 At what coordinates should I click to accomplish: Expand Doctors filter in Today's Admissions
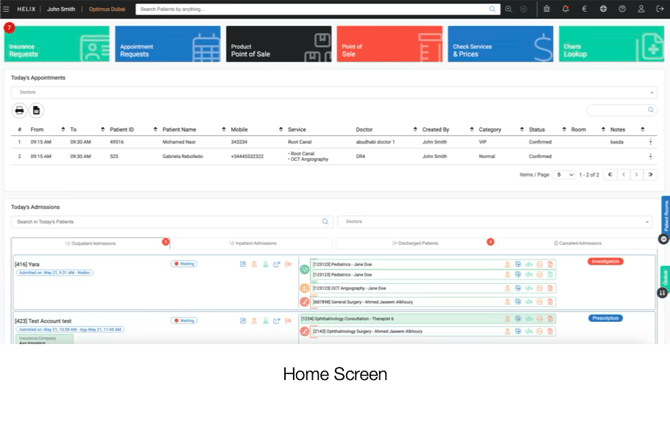(x=496, y=221)
